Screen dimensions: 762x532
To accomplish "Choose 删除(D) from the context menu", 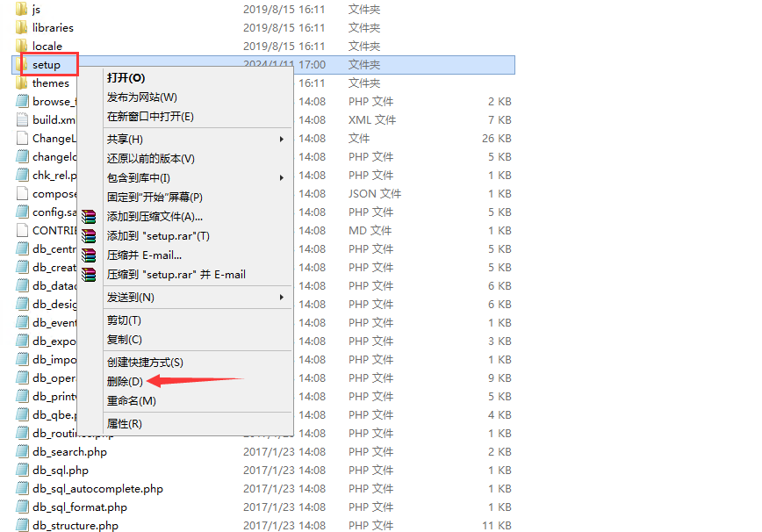I will [125, 381].
